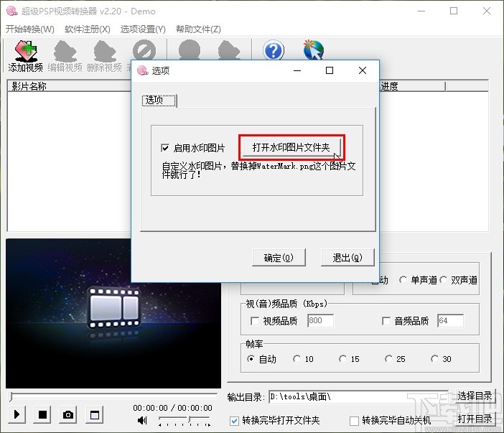
Task: Click the audio quality 64 input field
Action: [x=450, y=320]
